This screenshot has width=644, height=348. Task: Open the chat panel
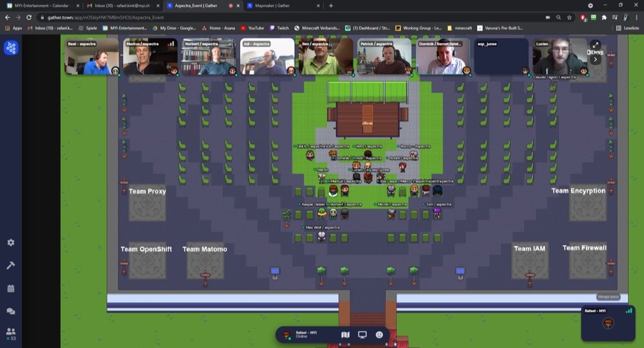pyautogui.click(x=11, y=311)
